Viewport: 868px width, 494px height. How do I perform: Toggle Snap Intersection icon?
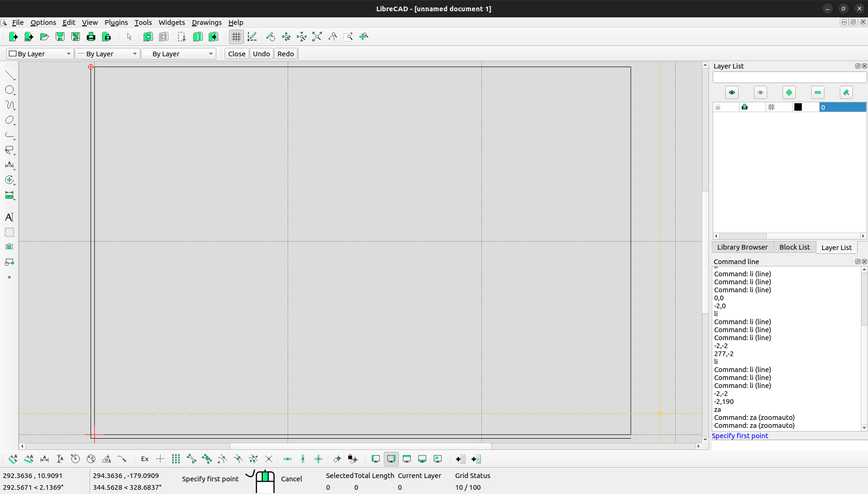269,459
